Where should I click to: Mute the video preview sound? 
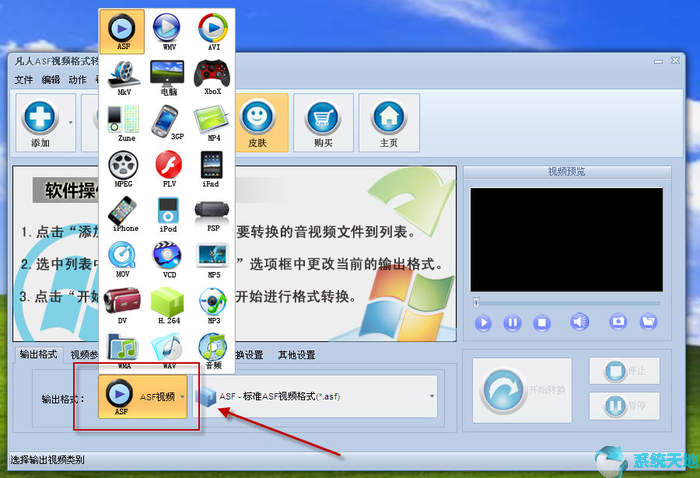point(580,322)
